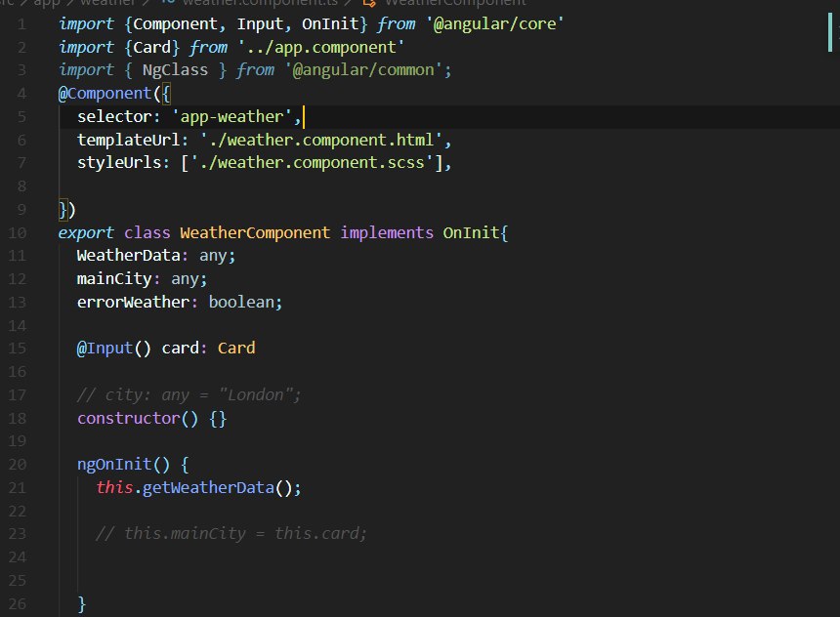Click the commented-out city London line

189,395
